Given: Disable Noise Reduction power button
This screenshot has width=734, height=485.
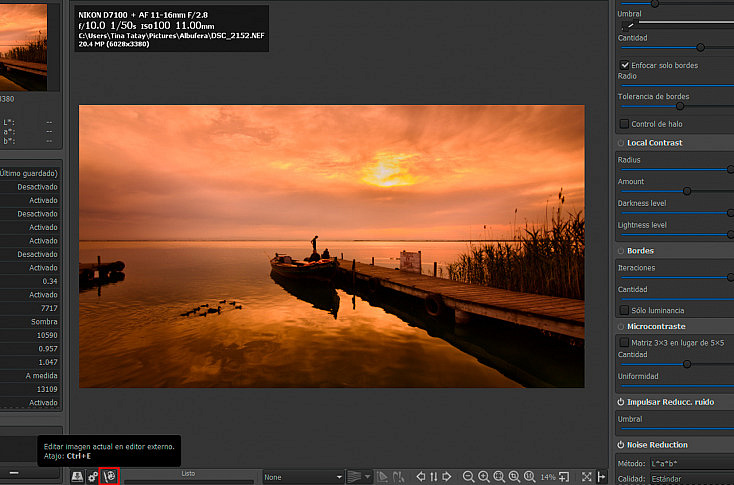Looking at the screenshot, I should click(621, 445).
